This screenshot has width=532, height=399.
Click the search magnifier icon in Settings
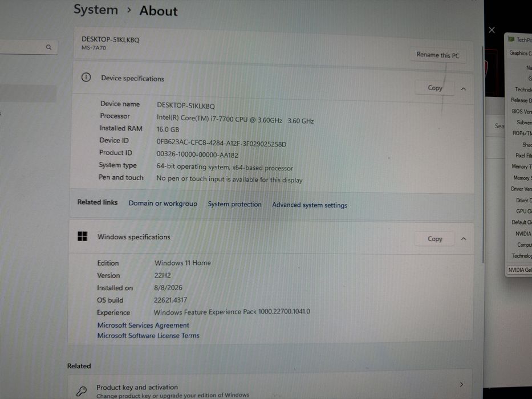(x=49, y=47)
